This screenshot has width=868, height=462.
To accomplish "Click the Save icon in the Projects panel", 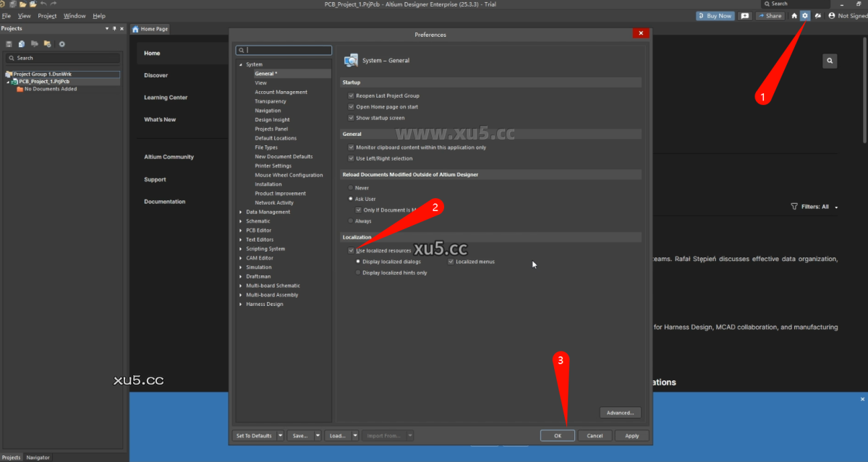I will coord(9,44).
